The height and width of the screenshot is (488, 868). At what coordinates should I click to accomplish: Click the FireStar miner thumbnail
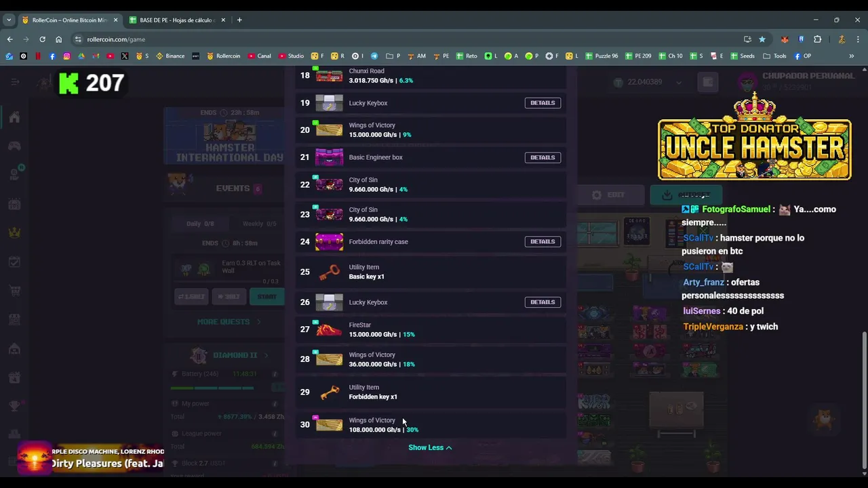(329, 330)
